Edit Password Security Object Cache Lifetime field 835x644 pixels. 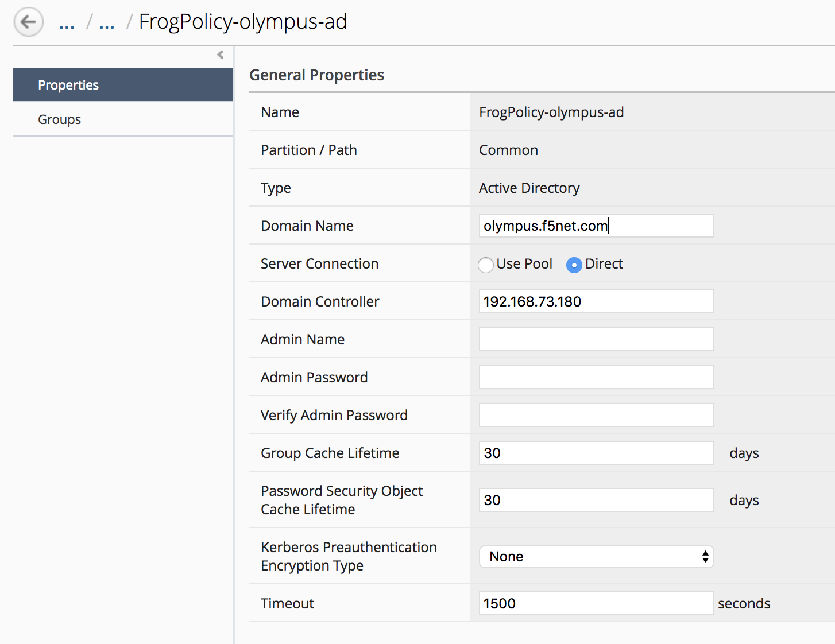point(597,500)
